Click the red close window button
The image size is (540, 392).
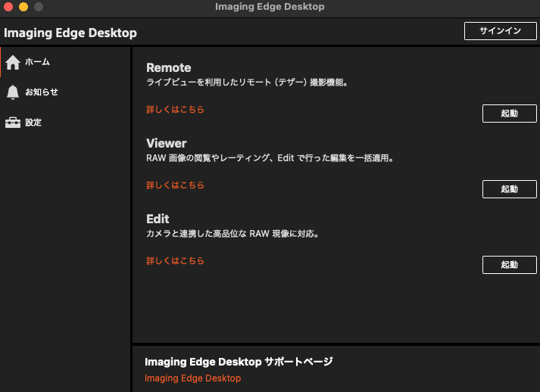8,7
